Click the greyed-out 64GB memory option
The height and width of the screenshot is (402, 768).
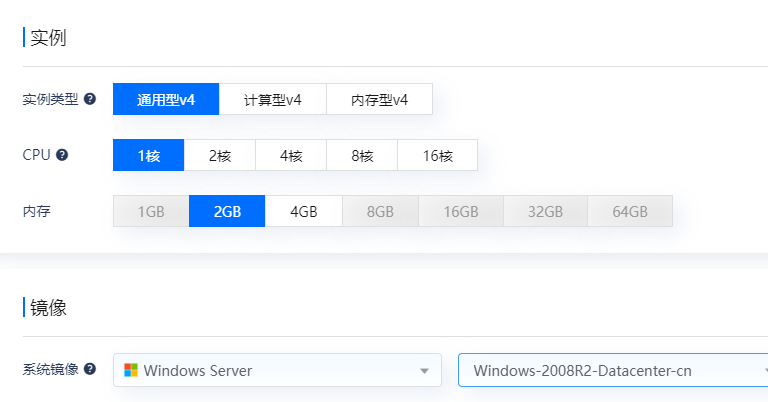click(629, 211)
